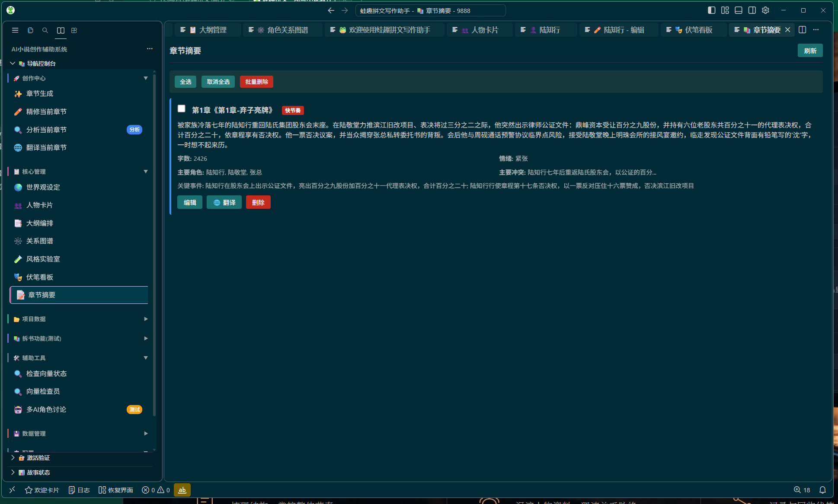Expand the 激活验证 panel
Viewport: 838px width, 504px height.
13,458
